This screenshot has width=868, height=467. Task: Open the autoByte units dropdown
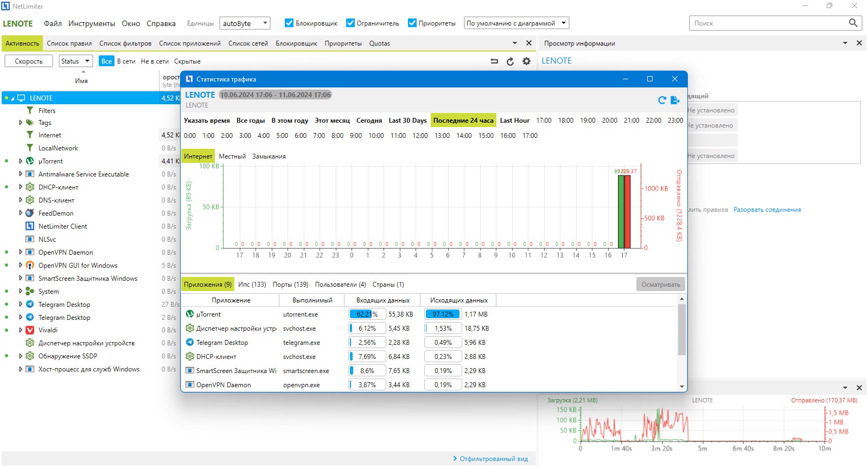pyautogui.click(x=245, y=23)
